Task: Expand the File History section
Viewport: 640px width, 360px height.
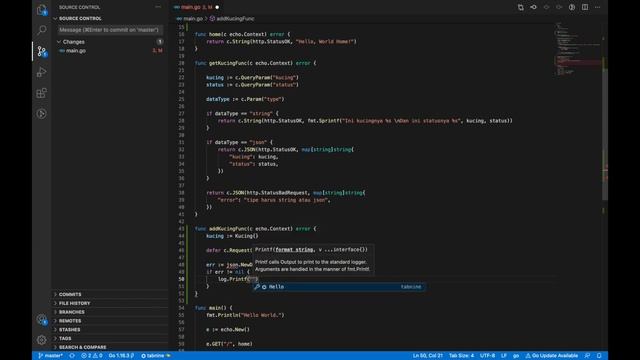Action: (74, 303)
